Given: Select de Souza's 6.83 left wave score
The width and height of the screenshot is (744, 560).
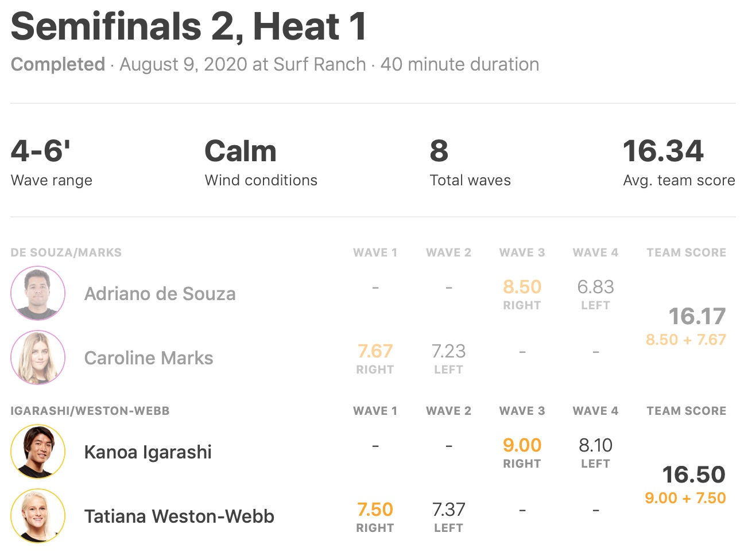Looking at the screenshot, I should (x=595, y=287).
